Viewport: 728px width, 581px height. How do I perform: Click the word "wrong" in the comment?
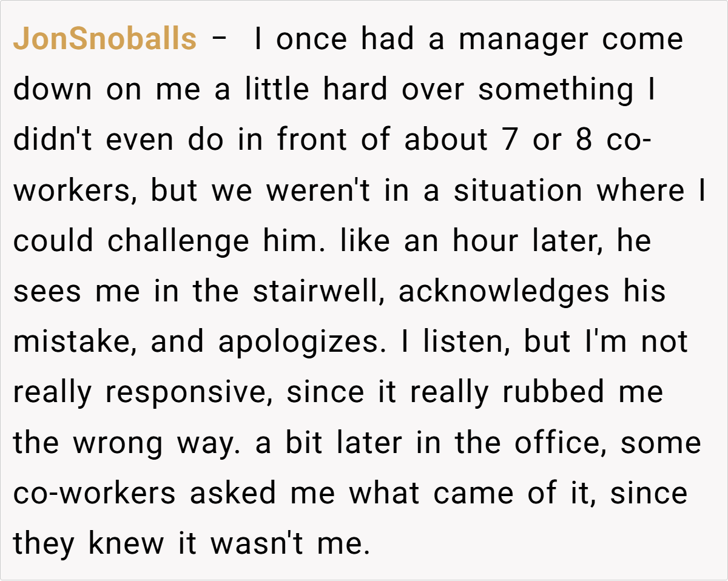[118, 443]
